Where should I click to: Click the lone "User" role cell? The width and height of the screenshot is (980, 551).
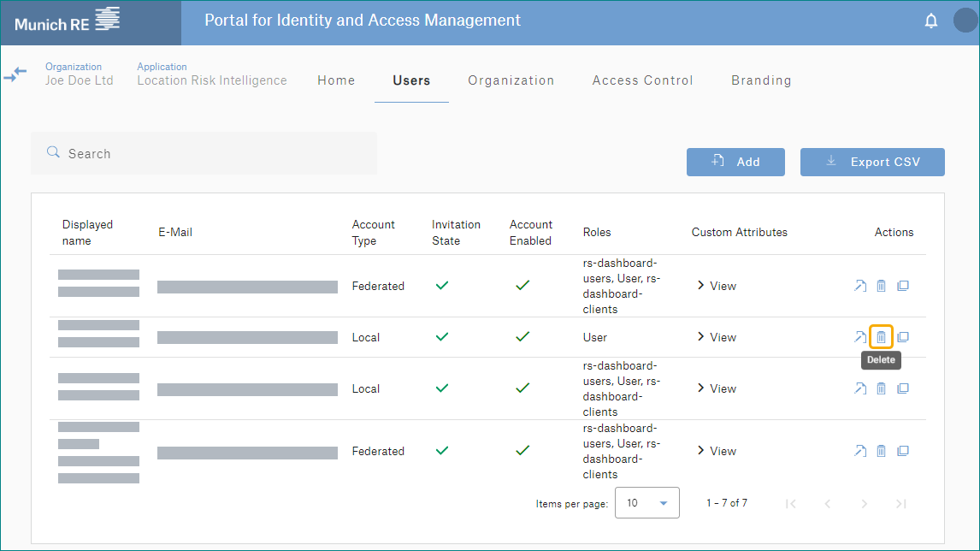coord(595,337)
